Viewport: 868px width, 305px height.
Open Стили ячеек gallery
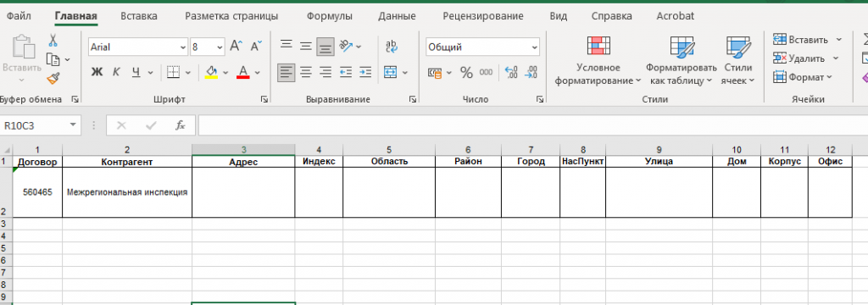point(738,61)
